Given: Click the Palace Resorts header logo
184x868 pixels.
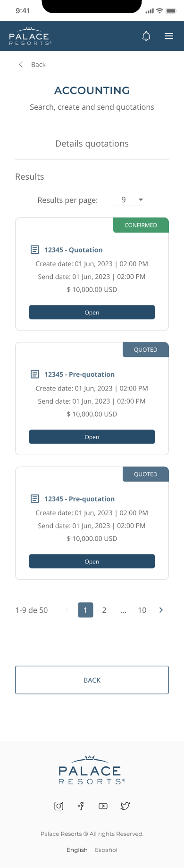Looking at the screenshot, I should tap(30, 36).
